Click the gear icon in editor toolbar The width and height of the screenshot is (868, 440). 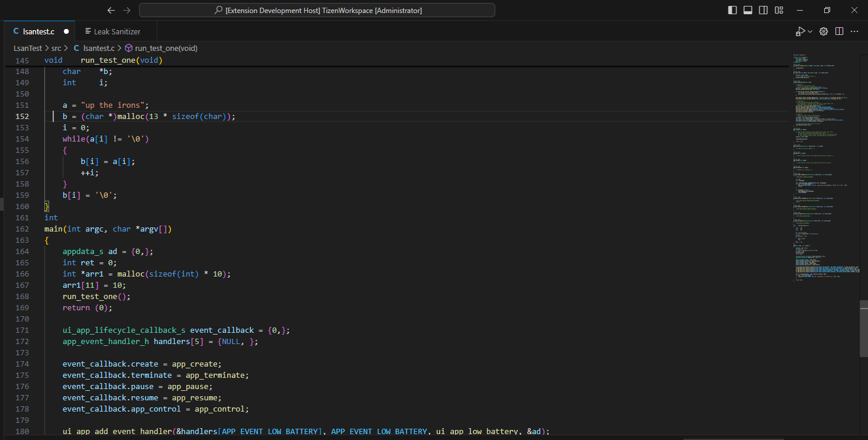824,31
